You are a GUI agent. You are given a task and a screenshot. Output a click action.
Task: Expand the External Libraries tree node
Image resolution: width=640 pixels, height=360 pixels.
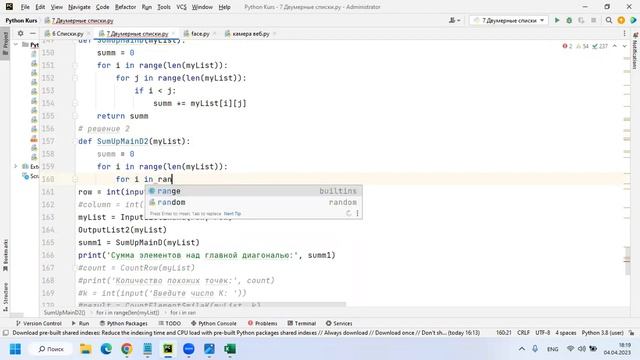(x=16, y=166)
